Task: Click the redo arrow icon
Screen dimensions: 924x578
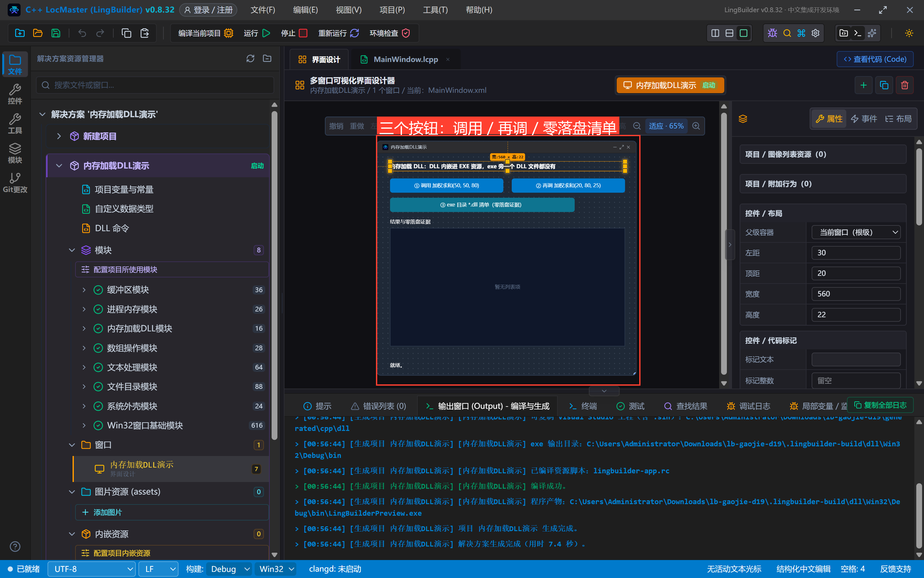Action: point(100,33)
